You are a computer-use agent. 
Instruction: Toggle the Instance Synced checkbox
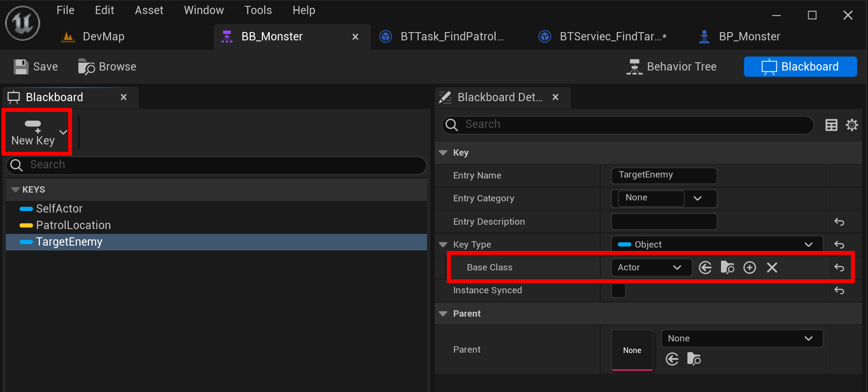(x=618, y=290)
